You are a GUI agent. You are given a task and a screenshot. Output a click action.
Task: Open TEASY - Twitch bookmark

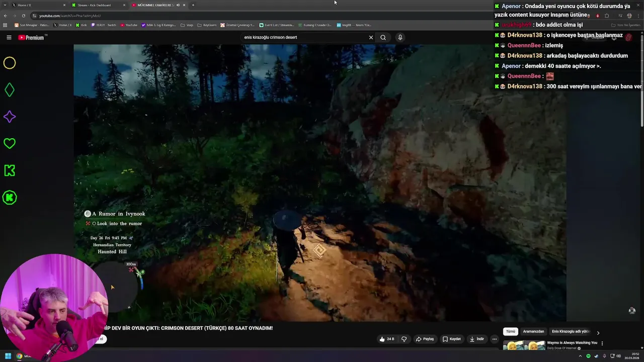point(103,25)
